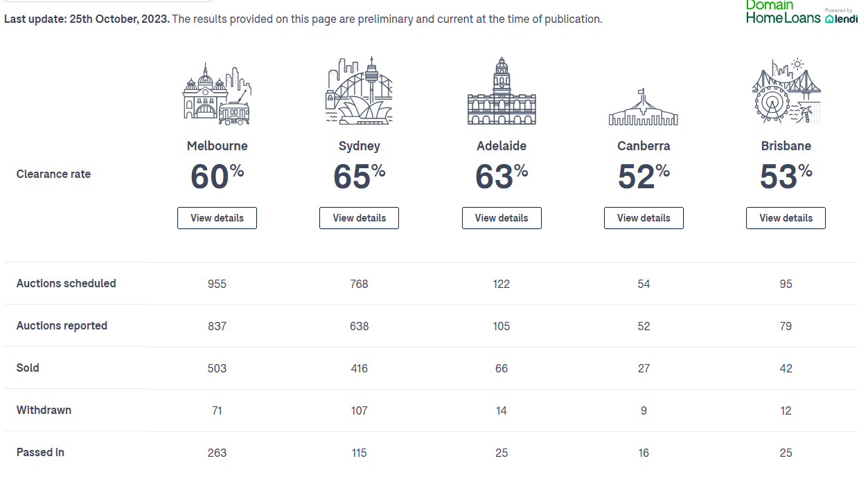View details for Brisbane auctions
This screenshot has width=868, height=479.
click(x=786, y=218)
